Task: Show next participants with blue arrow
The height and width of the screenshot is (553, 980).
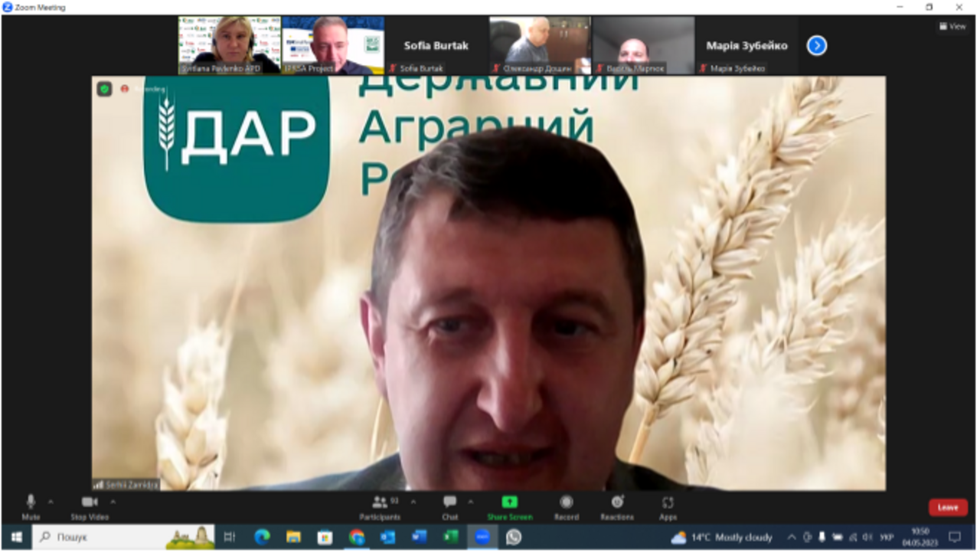Action: (817, 46)
